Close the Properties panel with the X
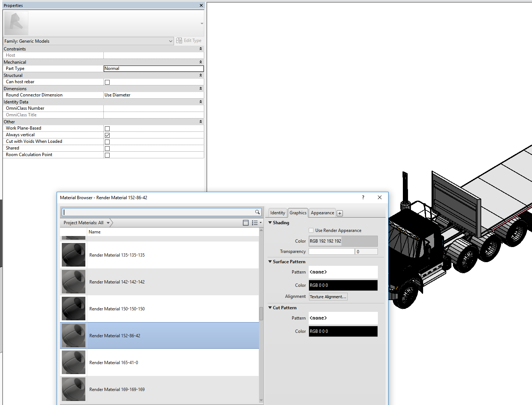532x405 pixels. pos(201,6)
